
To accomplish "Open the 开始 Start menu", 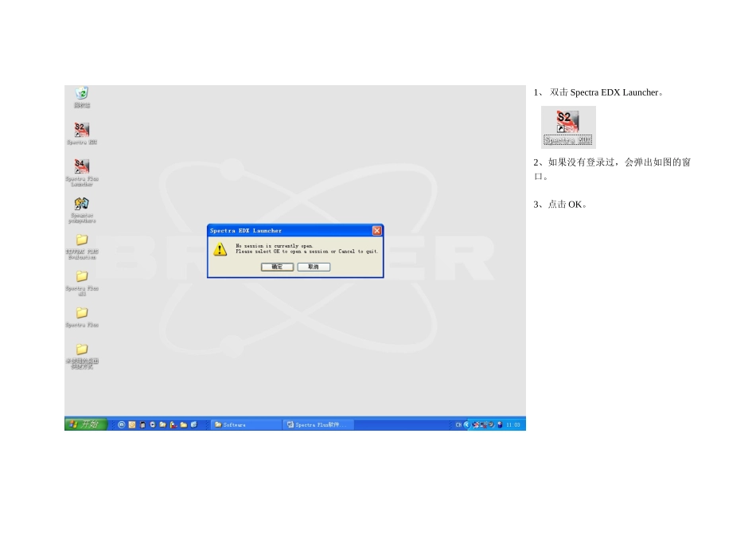I will (x=86, y=424).
